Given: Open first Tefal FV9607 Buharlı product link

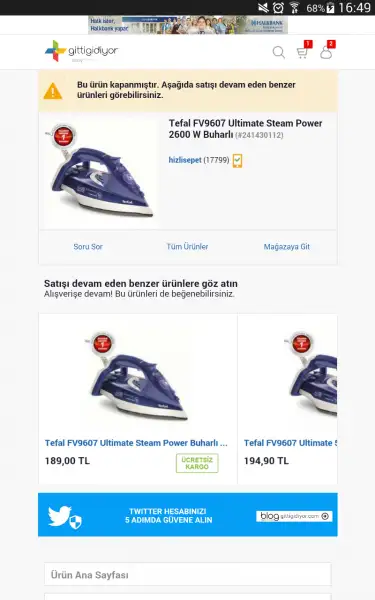Looking at the screenshot, I should pyautogui.click(x=136, y=443).
